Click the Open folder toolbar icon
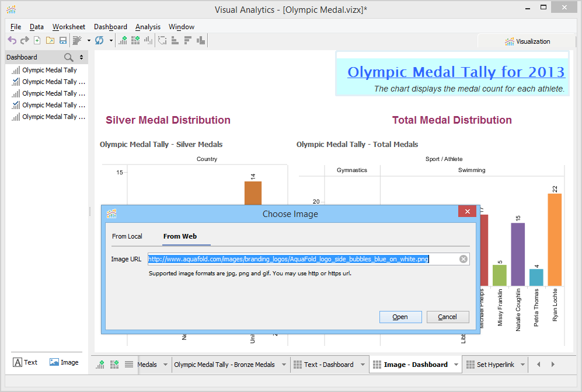The width and height of the screenshot is (582, 392). point(50,40)
